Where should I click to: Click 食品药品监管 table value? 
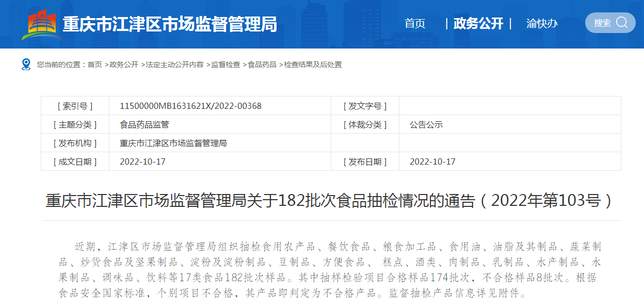144,124
